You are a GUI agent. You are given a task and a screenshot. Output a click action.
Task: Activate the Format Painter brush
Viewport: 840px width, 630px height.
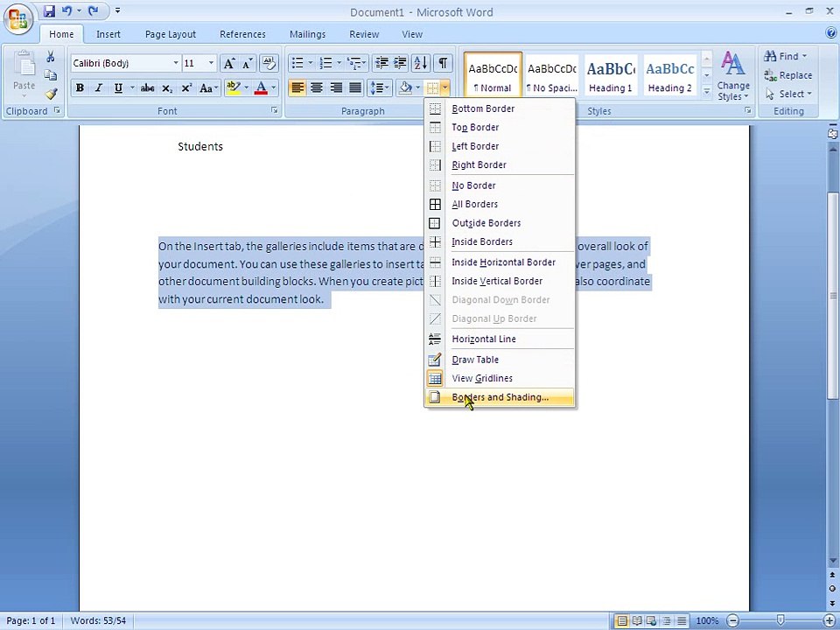point(51,94)
